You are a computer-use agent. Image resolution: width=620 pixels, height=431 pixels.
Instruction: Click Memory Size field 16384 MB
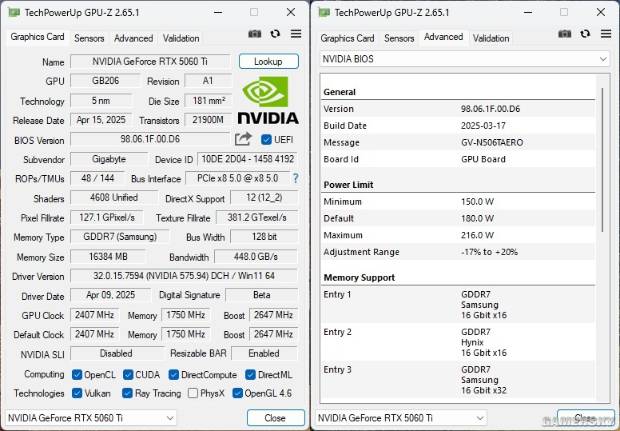click(108, 257)
